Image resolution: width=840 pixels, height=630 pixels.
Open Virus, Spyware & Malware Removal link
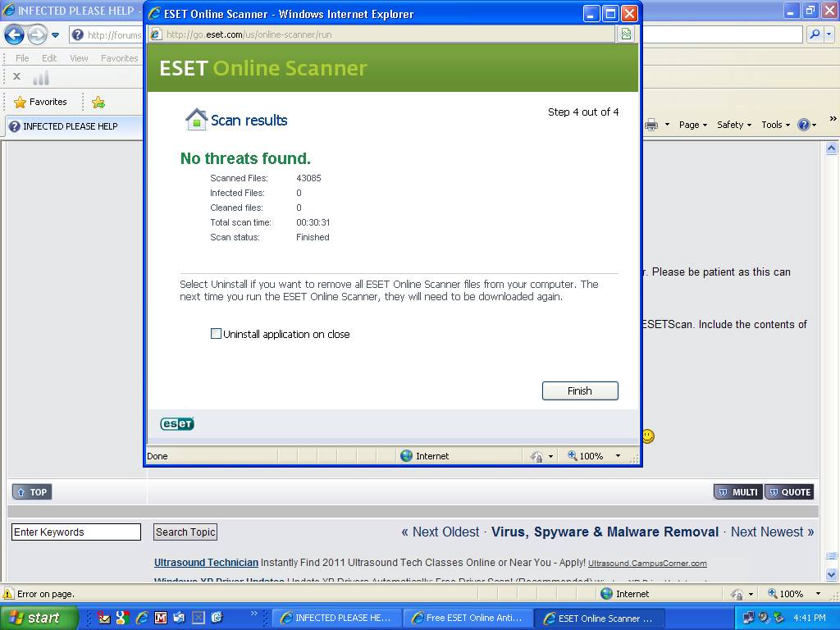(605, 532)
